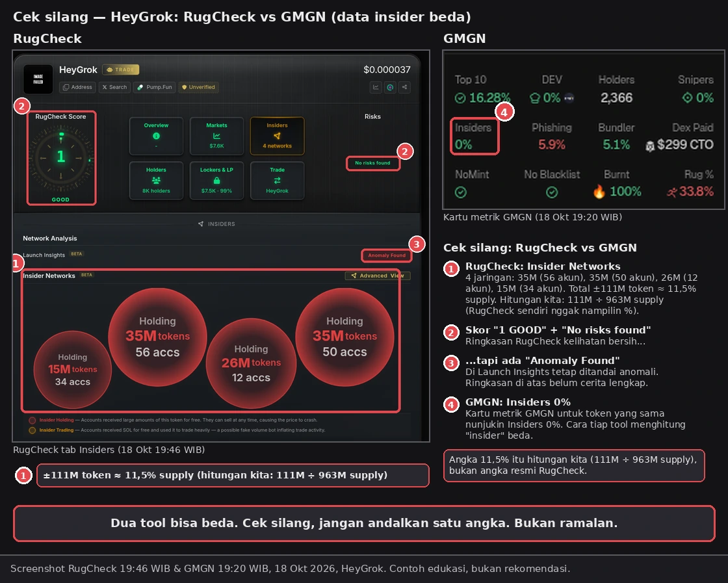Click the circular scanner icon beside chart icon
728x583 pixels.
(x=390, y=87)
